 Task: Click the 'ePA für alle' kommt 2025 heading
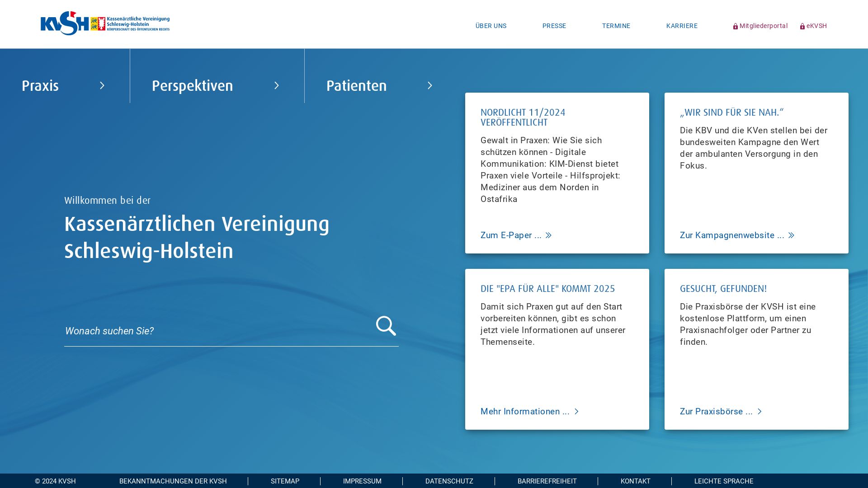point(548,289)
